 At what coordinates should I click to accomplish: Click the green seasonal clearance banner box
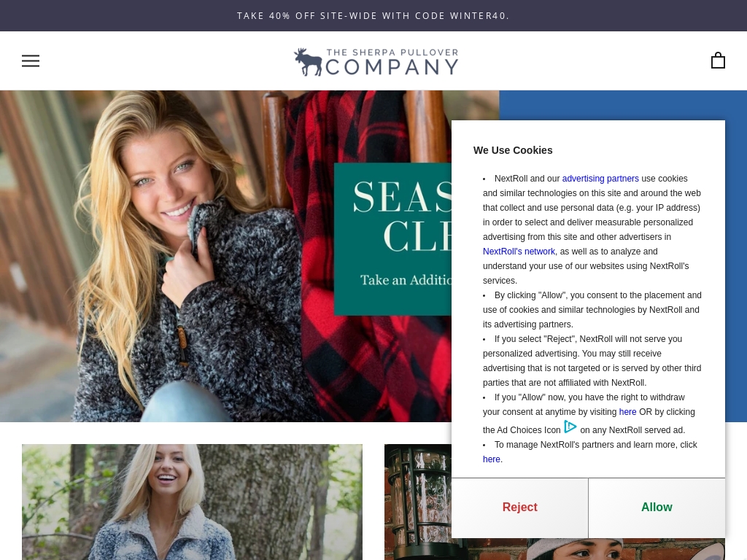pos(392,239)
